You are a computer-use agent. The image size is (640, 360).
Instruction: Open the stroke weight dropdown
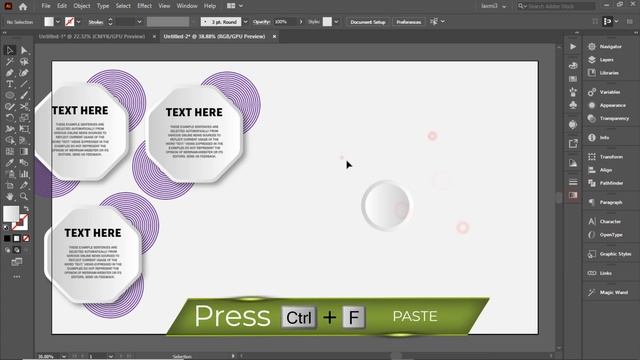139,22
